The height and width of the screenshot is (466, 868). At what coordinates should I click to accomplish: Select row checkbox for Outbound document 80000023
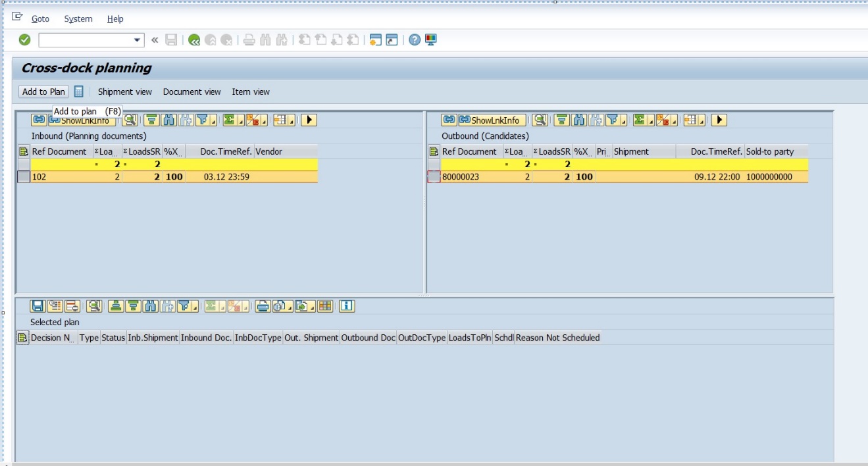pos(434,176)
